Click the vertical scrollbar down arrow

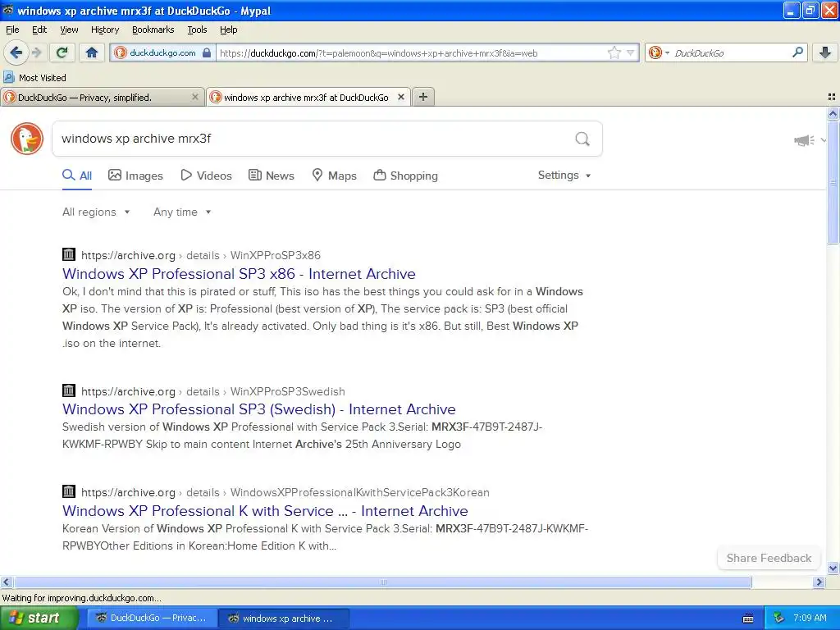(833, 568)
